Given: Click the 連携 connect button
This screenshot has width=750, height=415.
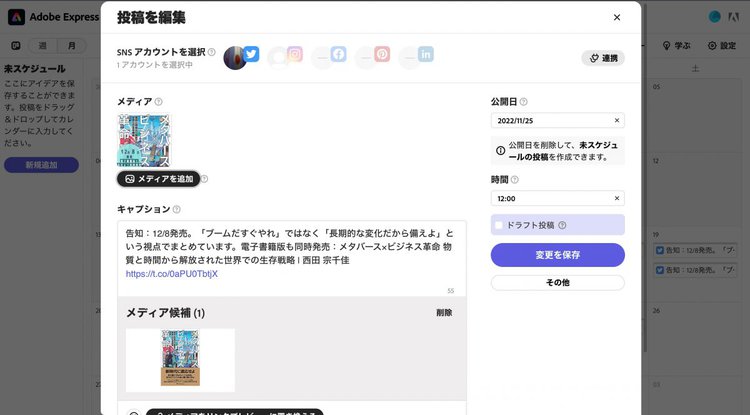Looking at the screenshot, I should [603, 58].
